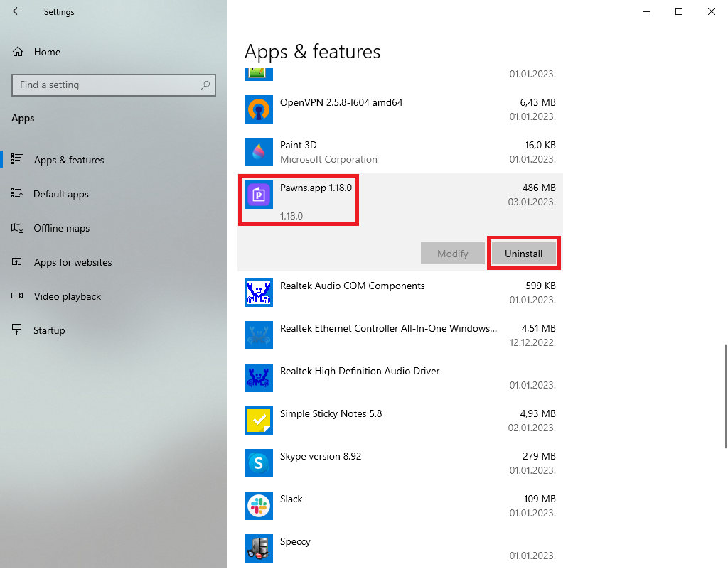
Task: Click the Apps & features page heading
Action: click(313, 51)
